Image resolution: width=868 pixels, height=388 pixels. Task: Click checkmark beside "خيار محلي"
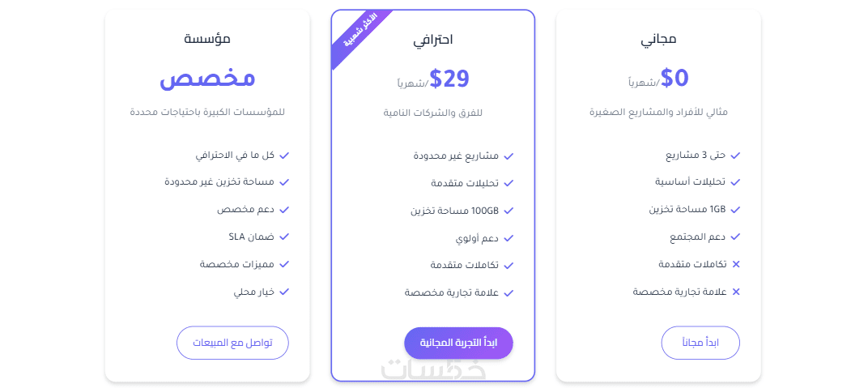[284, 292]
